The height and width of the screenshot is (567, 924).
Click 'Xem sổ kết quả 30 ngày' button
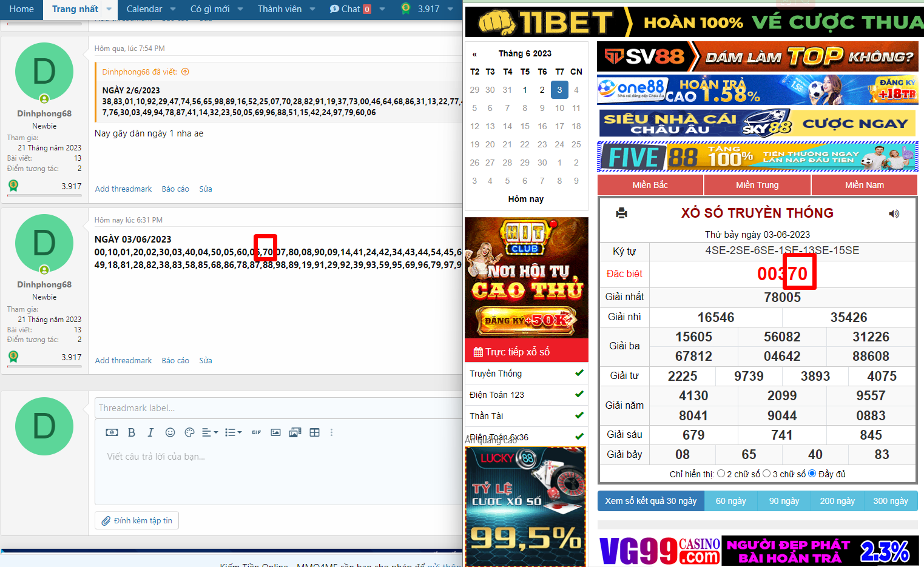(x=651, y=501)
